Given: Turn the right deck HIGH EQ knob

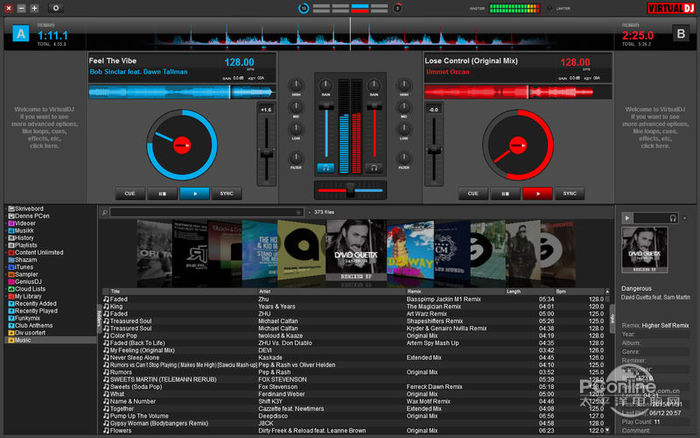Looking at the screenshot, I should (404, 85).
